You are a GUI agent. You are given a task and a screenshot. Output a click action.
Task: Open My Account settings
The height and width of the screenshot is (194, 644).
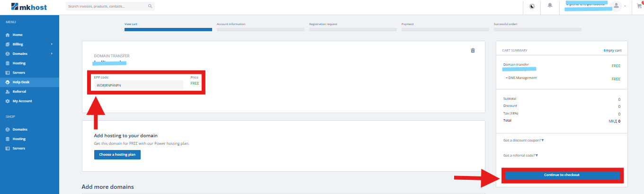tap(22, 101)
